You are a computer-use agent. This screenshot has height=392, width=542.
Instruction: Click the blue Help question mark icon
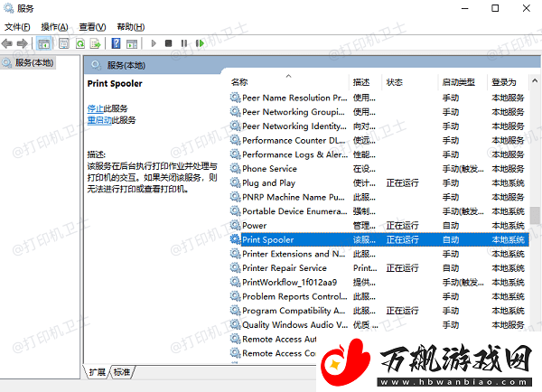pyautogui.click(x=117, y=43)
